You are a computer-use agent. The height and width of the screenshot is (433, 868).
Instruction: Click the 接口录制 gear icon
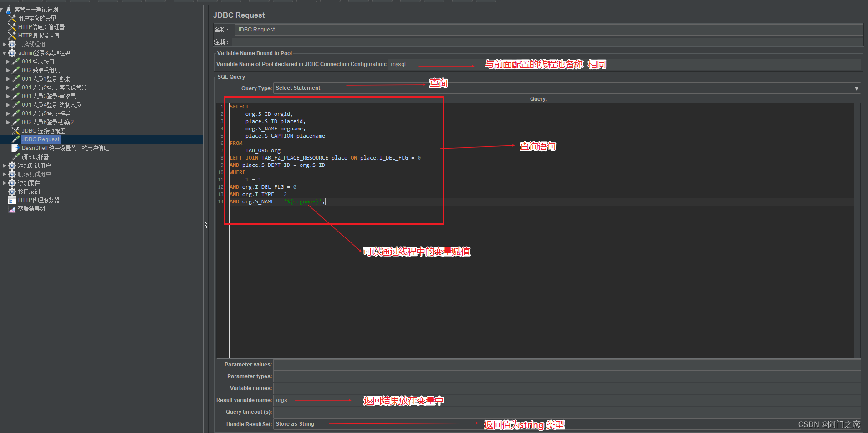(12, 191)
